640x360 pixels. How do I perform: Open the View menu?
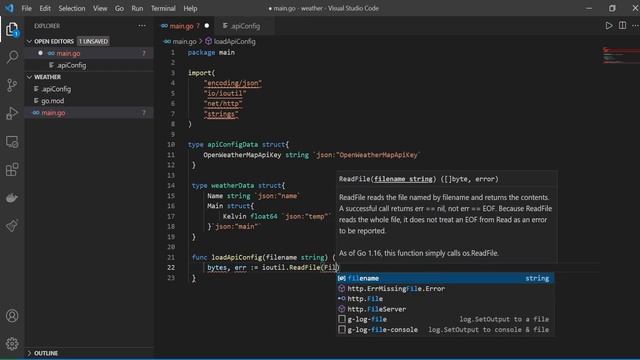tap(100, 8)
